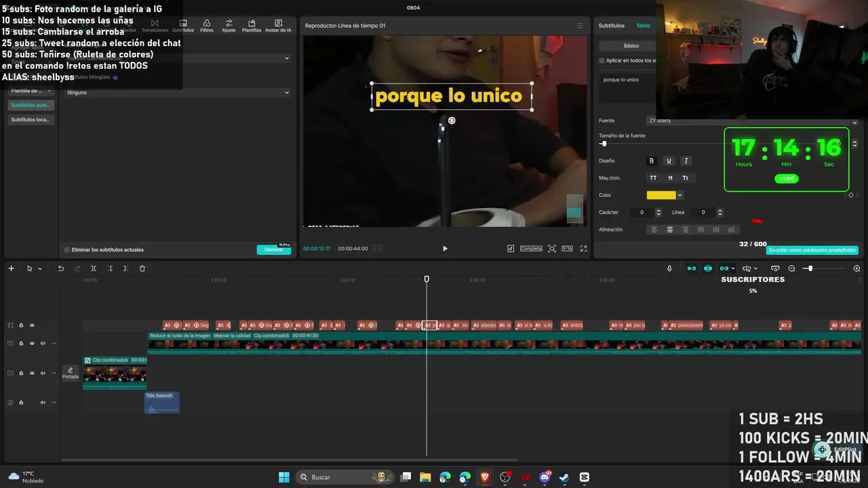The image size is (868, 488).
Task: Select Subtítulos automáticos in sidebar
Action: [31, 105]
